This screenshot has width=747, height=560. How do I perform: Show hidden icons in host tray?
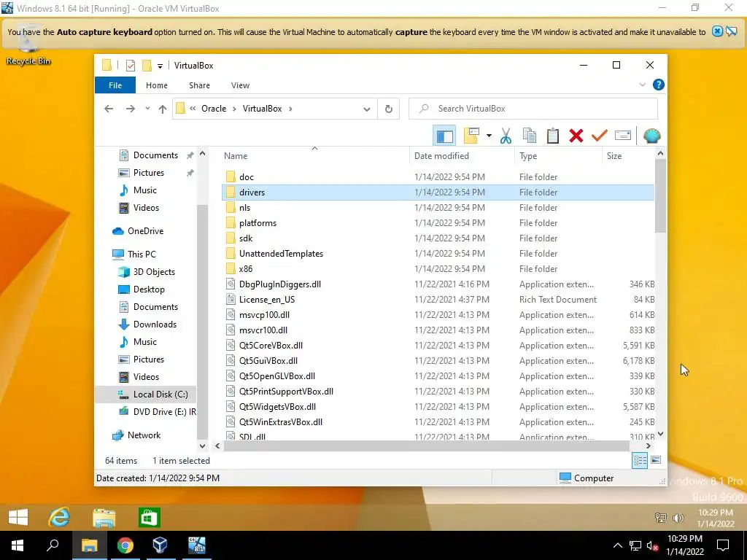click(x=617, y=545)
